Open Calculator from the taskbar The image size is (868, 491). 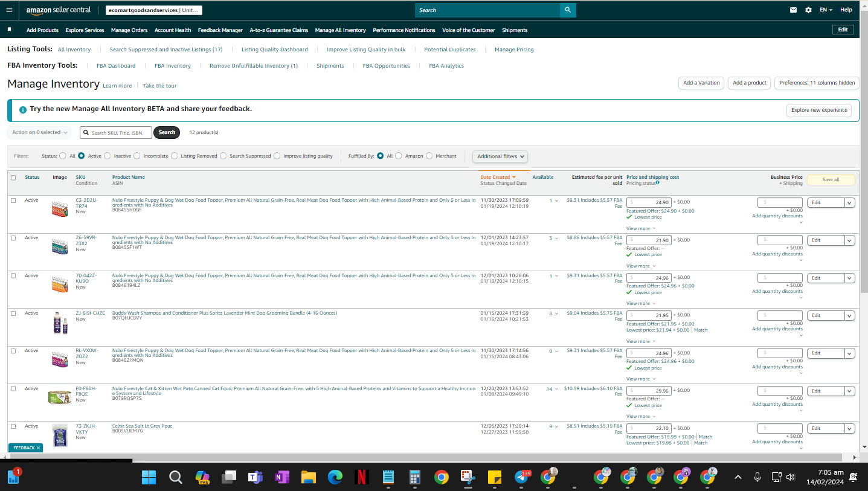click(x=415, y=478)
